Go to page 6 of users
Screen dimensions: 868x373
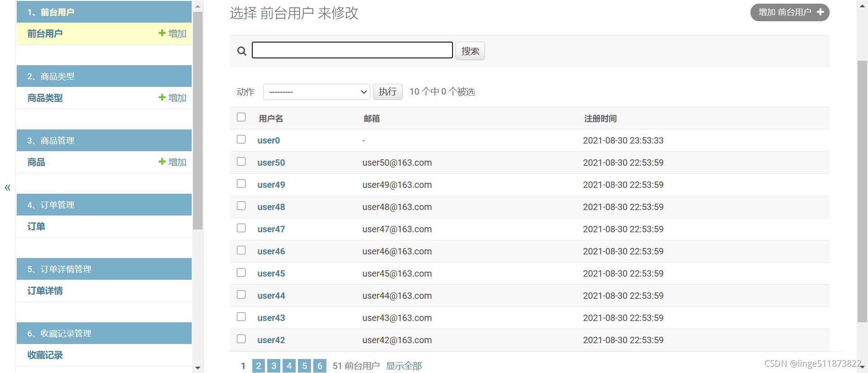320,366
